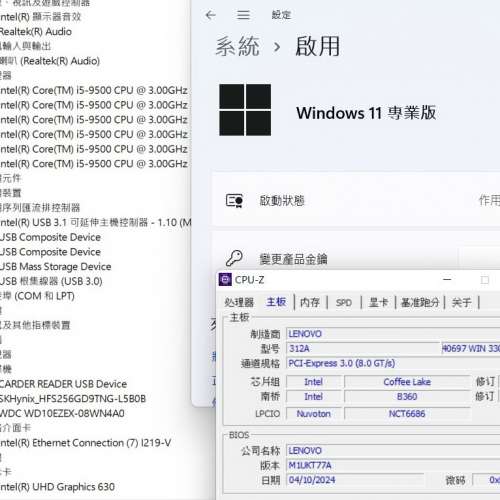500x500 pixels.
Task: Select the 序列匯流排控制器 category
Action: 40,208
